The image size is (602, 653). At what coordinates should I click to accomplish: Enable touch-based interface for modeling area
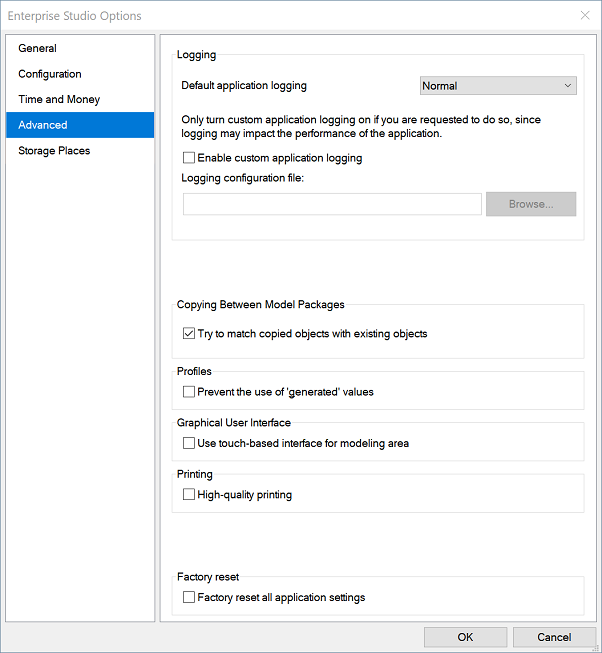[x=189, y=443]
